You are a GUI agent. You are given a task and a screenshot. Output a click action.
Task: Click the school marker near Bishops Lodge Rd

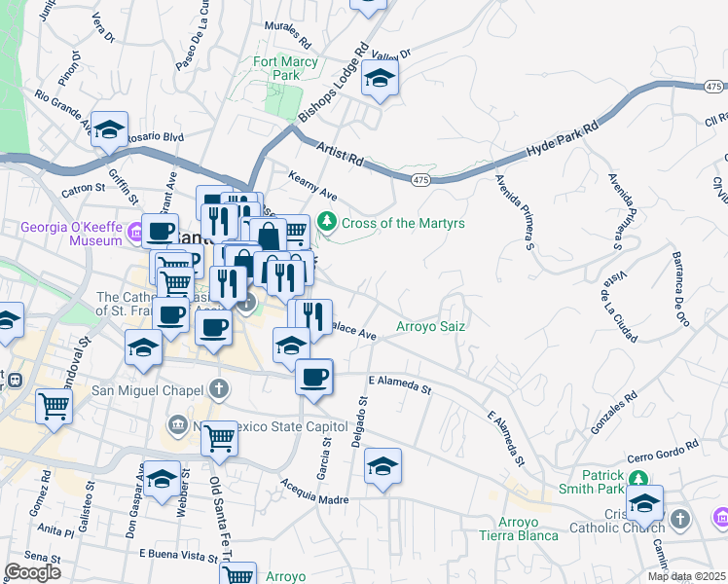tap(380, 80)
